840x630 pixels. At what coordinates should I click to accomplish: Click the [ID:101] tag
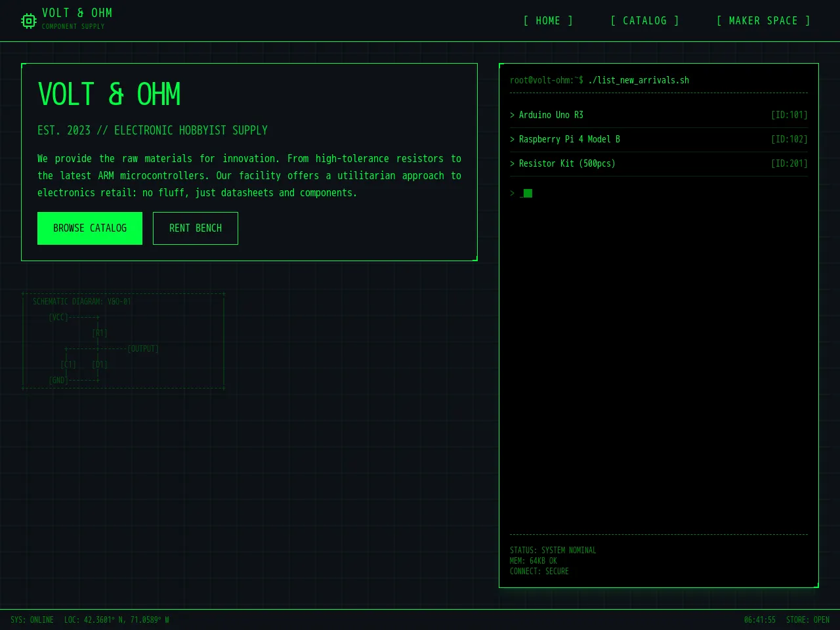coord(789,115)
